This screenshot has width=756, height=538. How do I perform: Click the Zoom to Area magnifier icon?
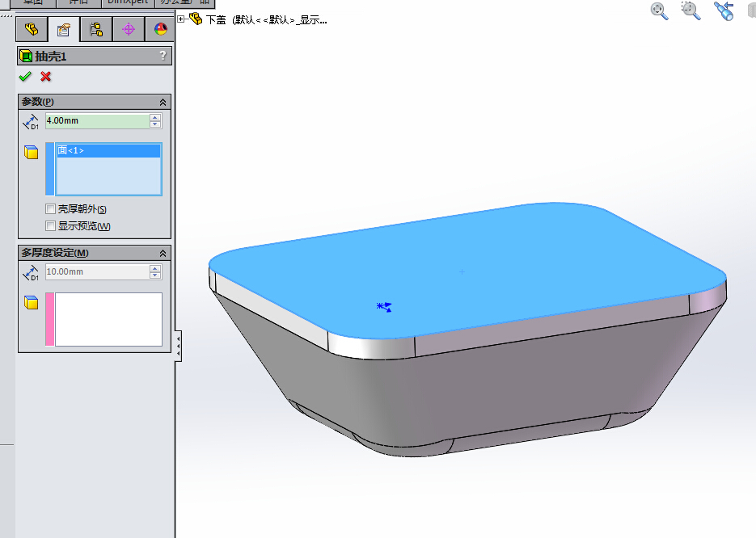[x=691, y=11]
